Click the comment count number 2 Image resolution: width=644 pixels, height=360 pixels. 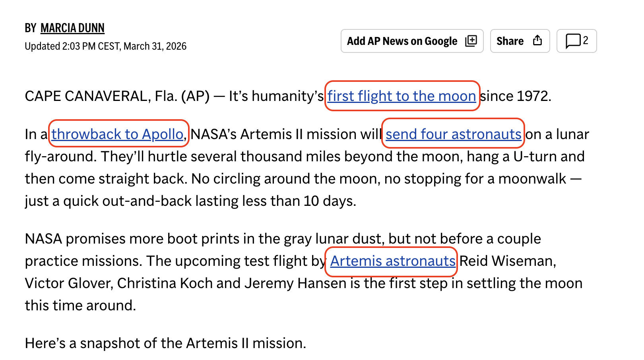586,40
